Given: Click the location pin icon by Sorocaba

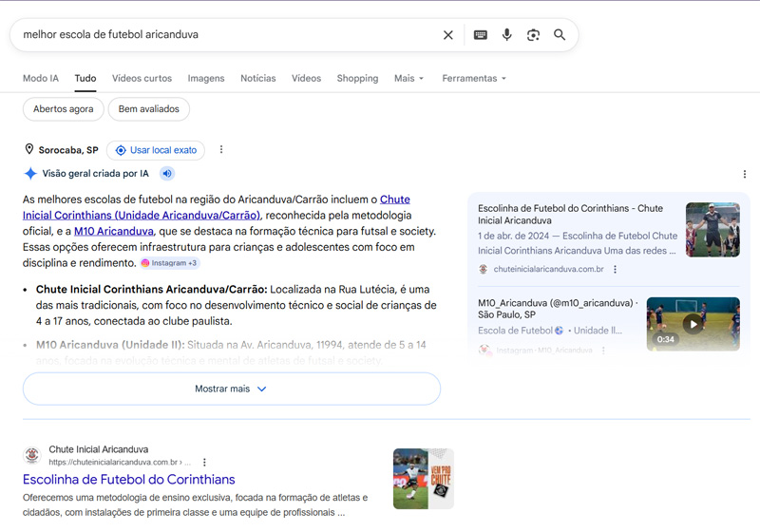Looking at the screenshot, I should pos(29,149).
